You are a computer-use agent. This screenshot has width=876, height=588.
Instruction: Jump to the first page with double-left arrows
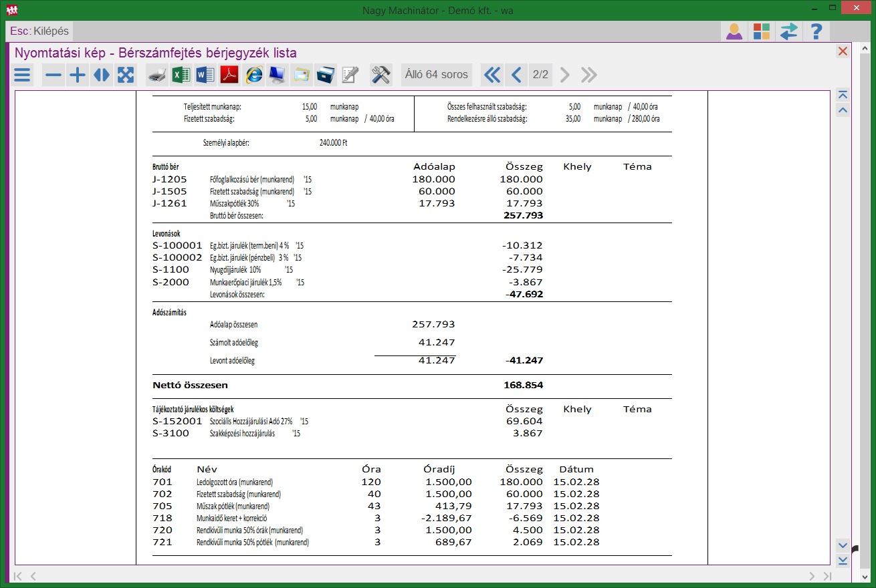(491, 75)
